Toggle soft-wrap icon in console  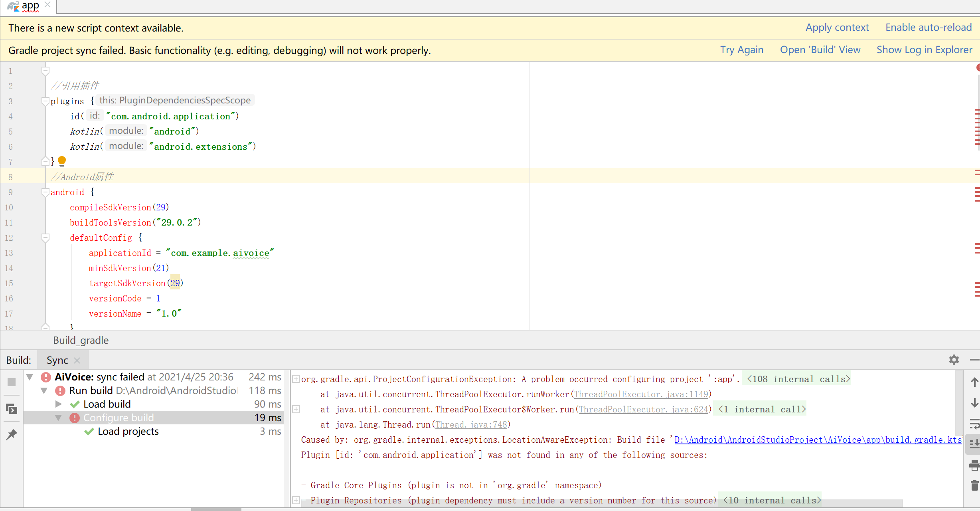[x=974, y=424]
